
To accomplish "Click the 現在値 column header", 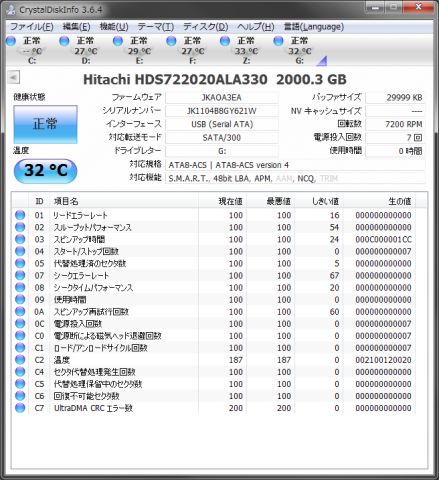I will pyautogui.click(x=222, y=201).
